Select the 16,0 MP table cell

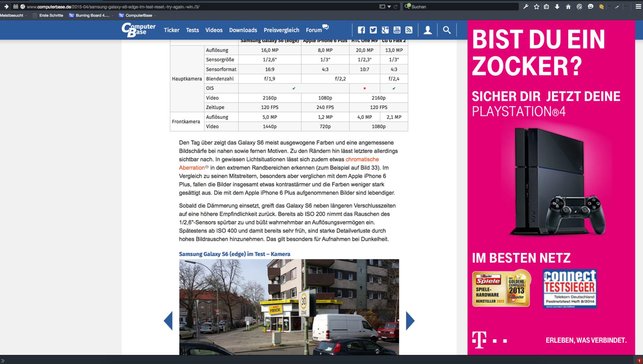tap(270, 50)
